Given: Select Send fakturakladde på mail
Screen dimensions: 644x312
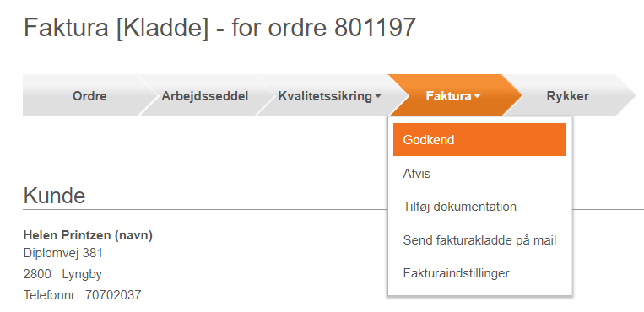Looking at the screenshot, I should (479, 240).
